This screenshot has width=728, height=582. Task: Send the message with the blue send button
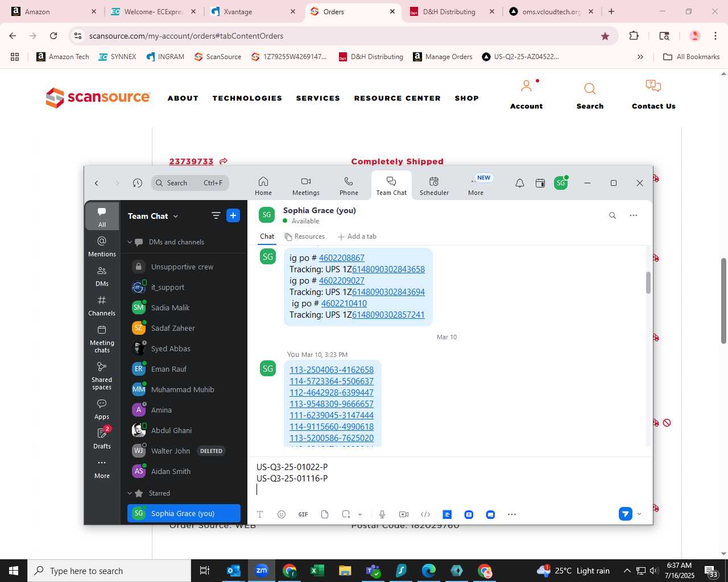pyautogui.click(x=626, y=514)
